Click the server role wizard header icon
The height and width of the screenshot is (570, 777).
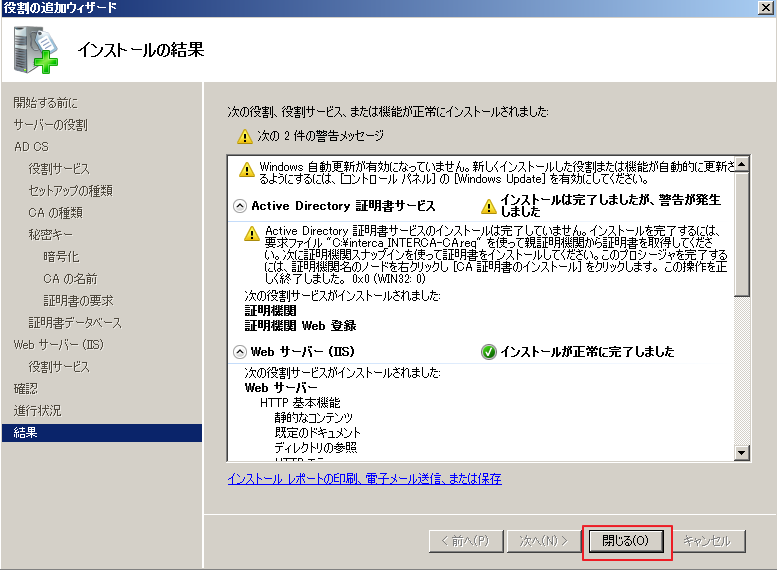(36, 50)
